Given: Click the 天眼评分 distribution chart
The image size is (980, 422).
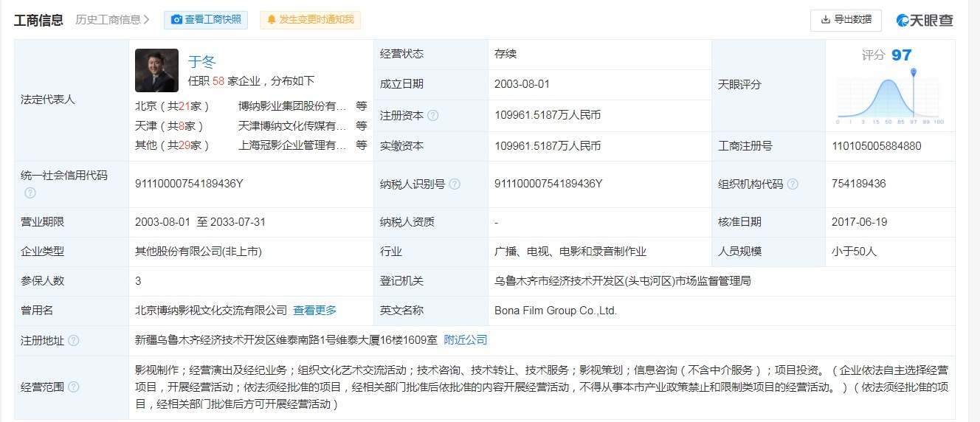Looking at the screenshot, I should pos(891,96).
